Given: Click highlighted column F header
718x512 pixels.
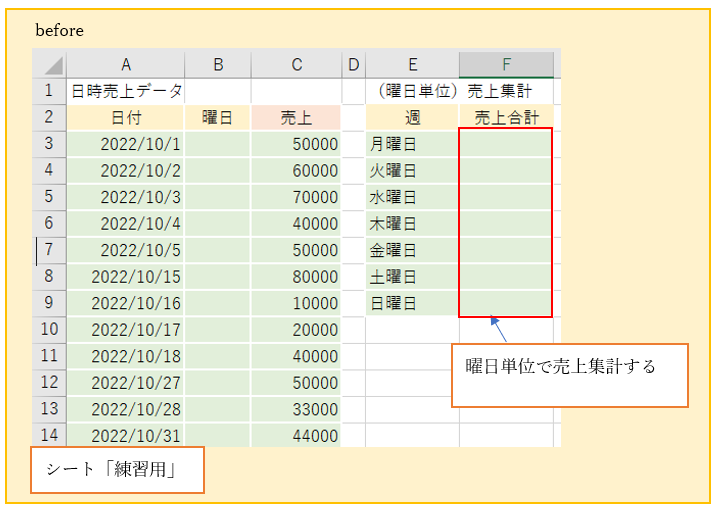Looking at the screenshot, I should pos(506,65).
